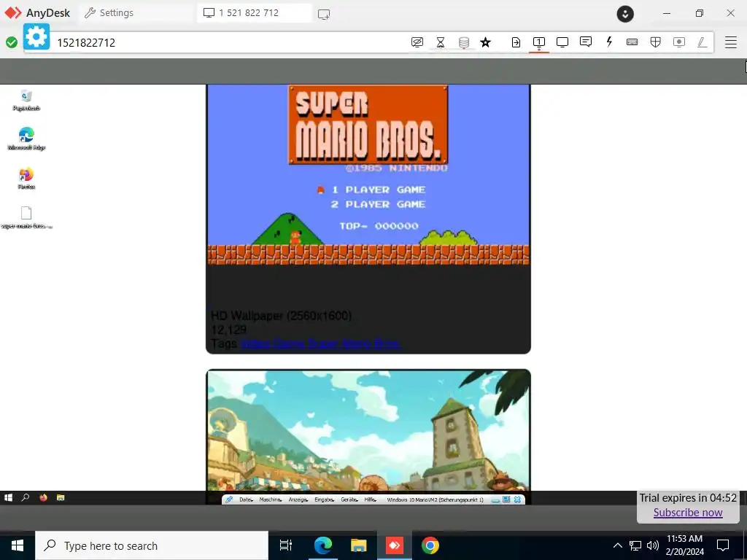Viewport: 747px width, 560px height.
Task: Open the remote Papierkorb desktop icon
Action: 26,101
